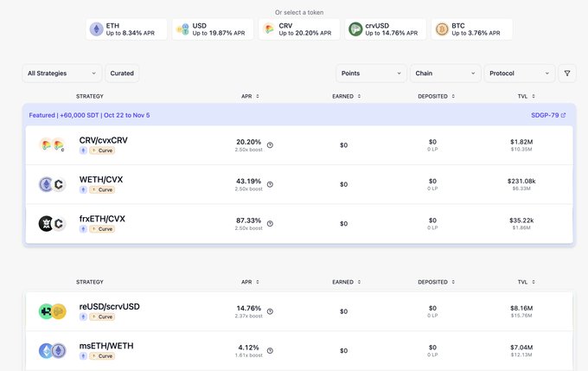Click Ethereum chain badge under msETH/WETH
The height and width of the screenshot is (371, 588).
pos(83,356)
